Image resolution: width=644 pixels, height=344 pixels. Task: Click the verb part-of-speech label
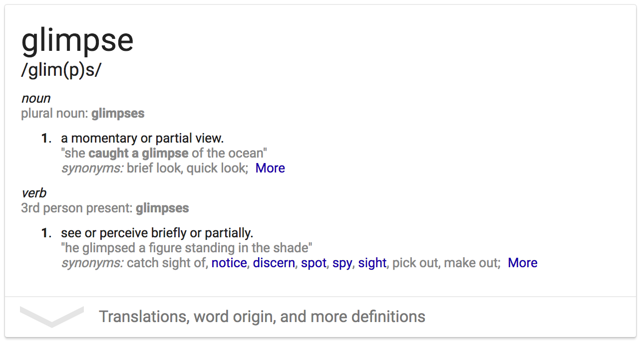[x=34, y=193]
